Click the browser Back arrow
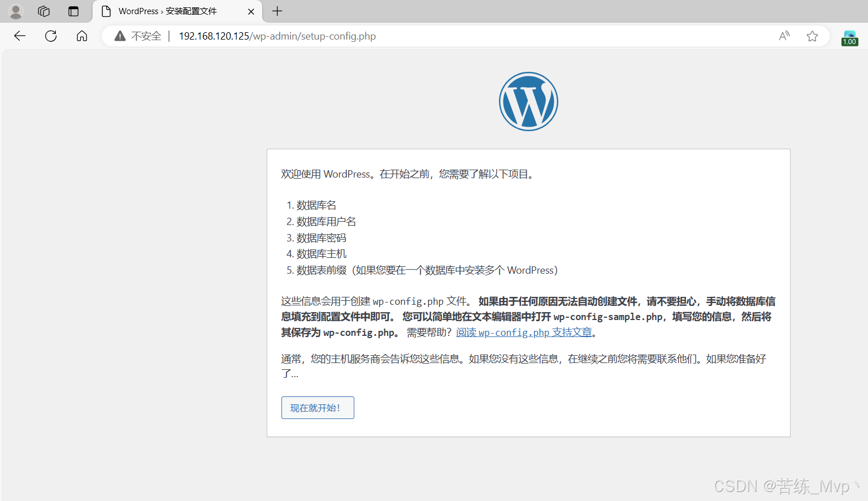868x501 pixels. [x=19, y=36]
